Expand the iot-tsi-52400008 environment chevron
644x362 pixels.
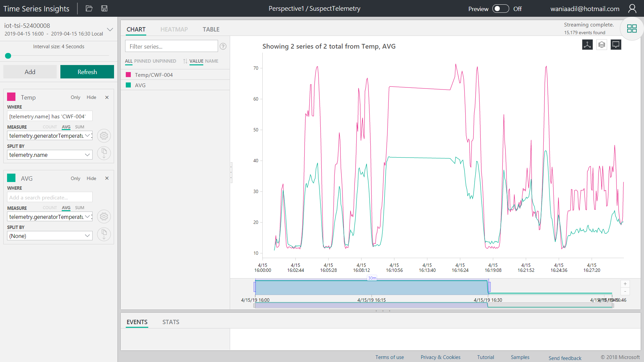click(x=110, y=29)
